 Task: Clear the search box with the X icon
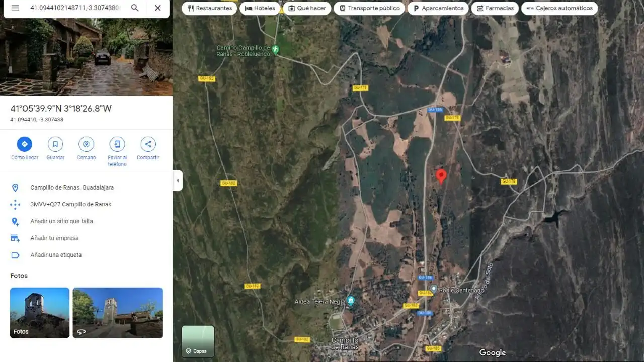click(158, 8)
